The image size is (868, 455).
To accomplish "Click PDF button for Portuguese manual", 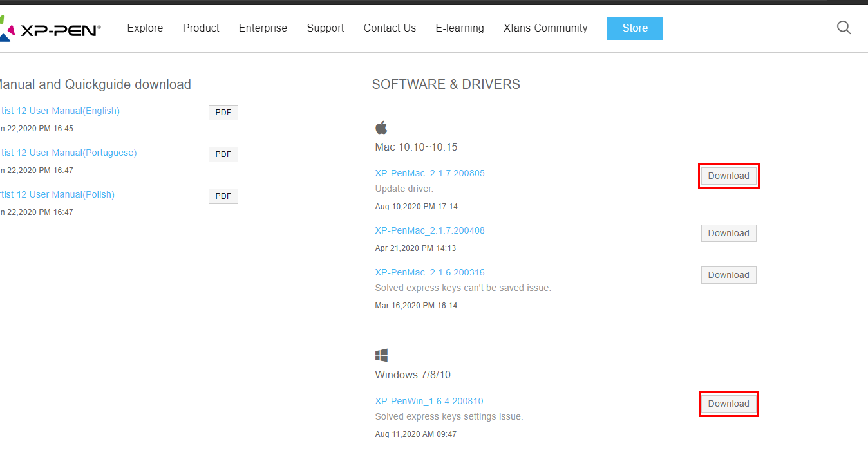I will tap(223, 154).
